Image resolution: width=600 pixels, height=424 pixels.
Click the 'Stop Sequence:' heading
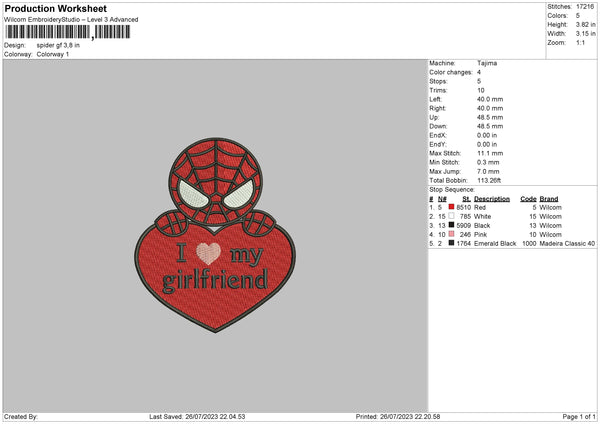tap(452, 190)
